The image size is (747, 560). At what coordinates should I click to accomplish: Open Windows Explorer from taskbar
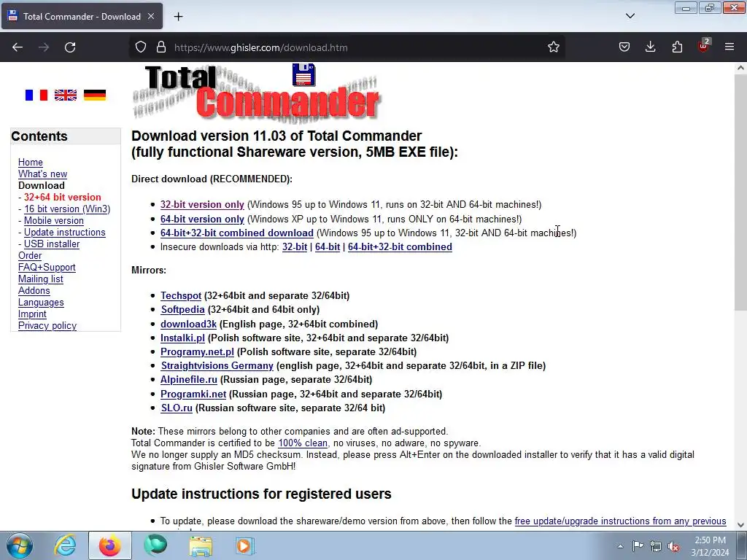click(x=201, y=545)
